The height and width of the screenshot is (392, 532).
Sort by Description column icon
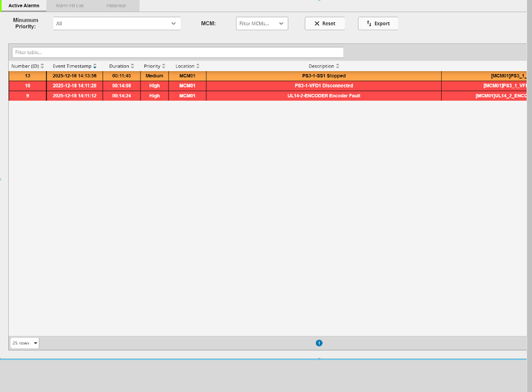(337, 67)
